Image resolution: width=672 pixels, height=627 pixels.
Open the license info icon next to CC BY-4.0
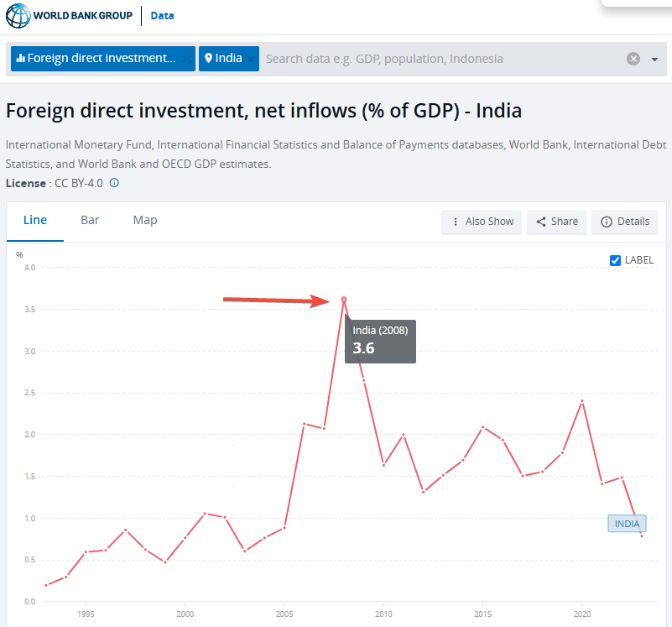coord(114,183)
